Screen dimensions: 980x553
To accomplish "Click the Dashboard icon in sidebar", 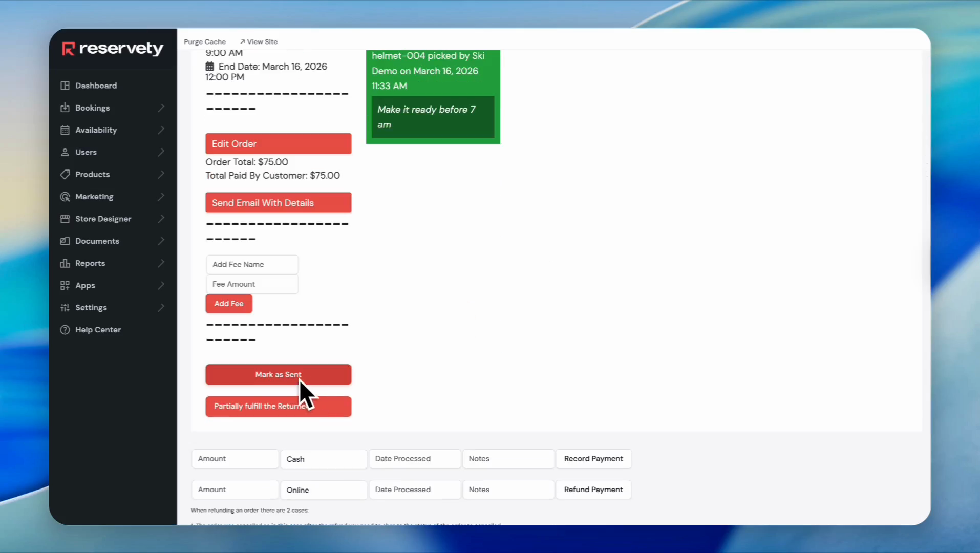I will tap(65, 86).
